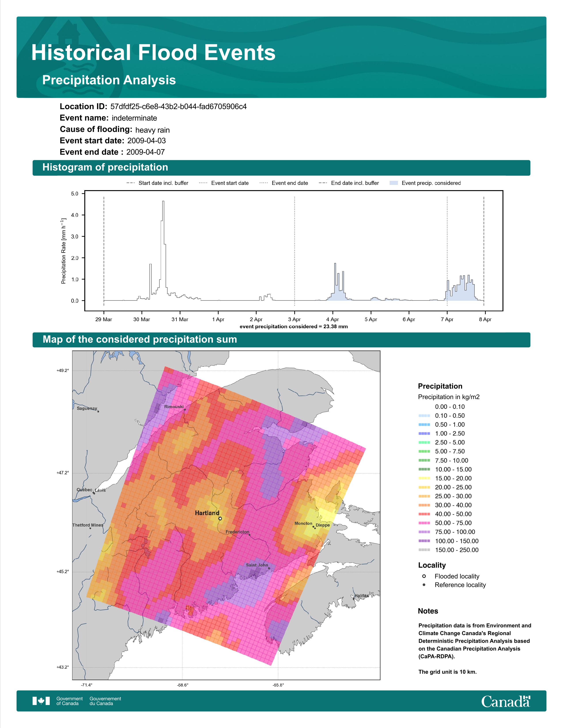Click the Event start date legend entry

(224, 183)
